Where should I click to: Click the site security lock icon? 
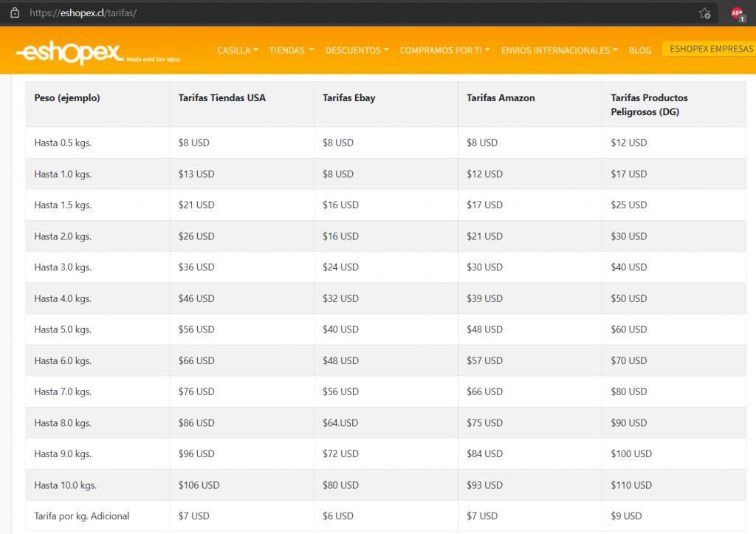(14, 13)
